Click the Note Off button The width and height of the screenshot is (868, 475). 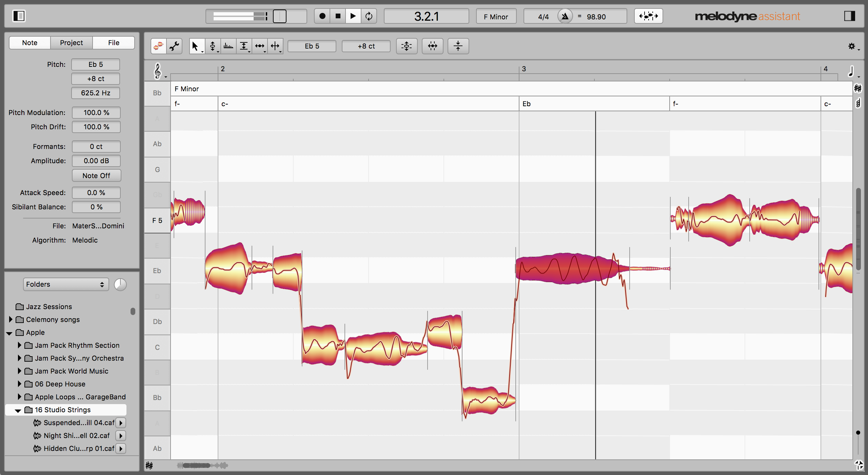pos(95,175)
